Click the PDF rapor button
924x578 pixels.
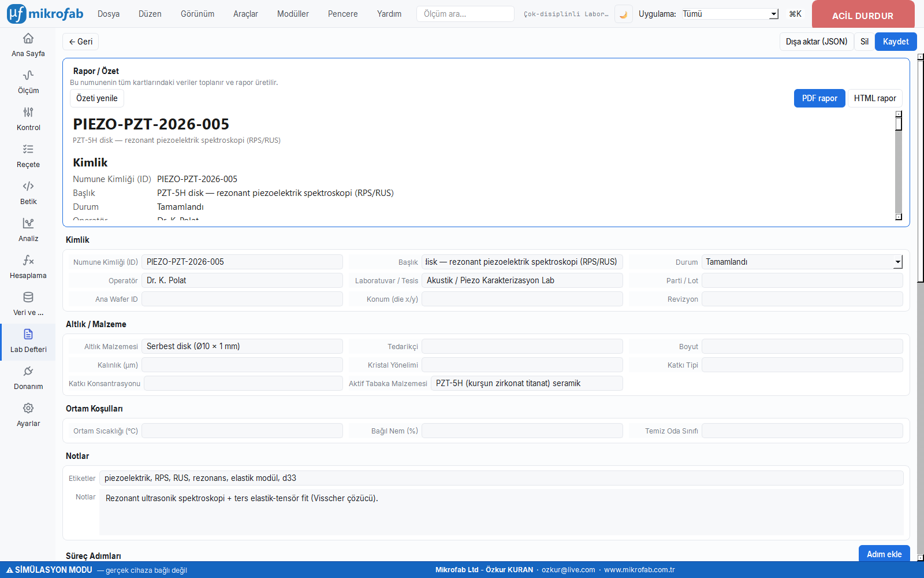[819, 98]
